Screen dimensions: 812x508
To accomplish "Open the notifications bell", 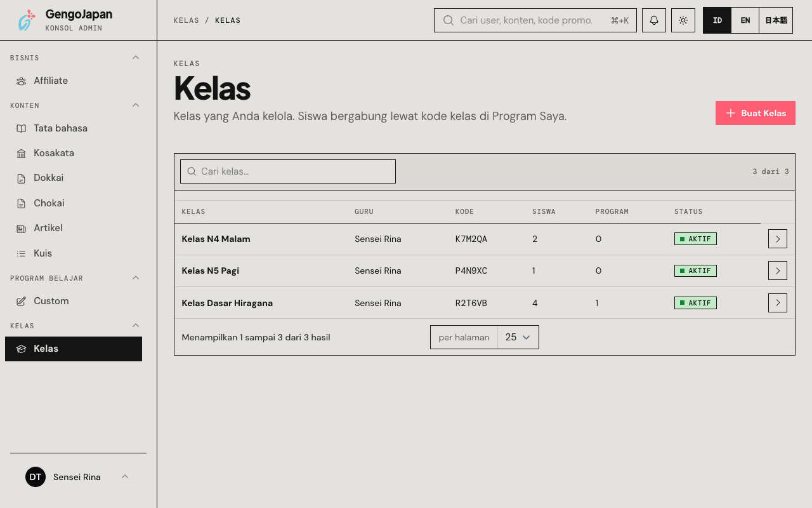I will tap(654, 20).
